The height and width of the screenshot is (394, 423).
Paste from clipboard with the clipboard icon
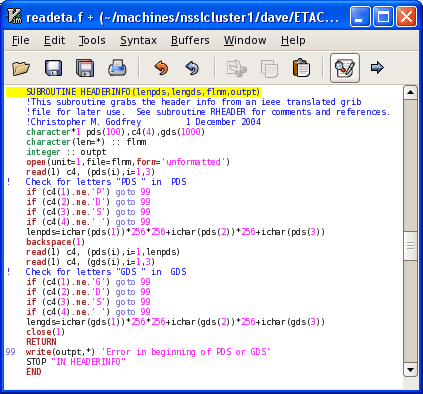coord(301,68)
